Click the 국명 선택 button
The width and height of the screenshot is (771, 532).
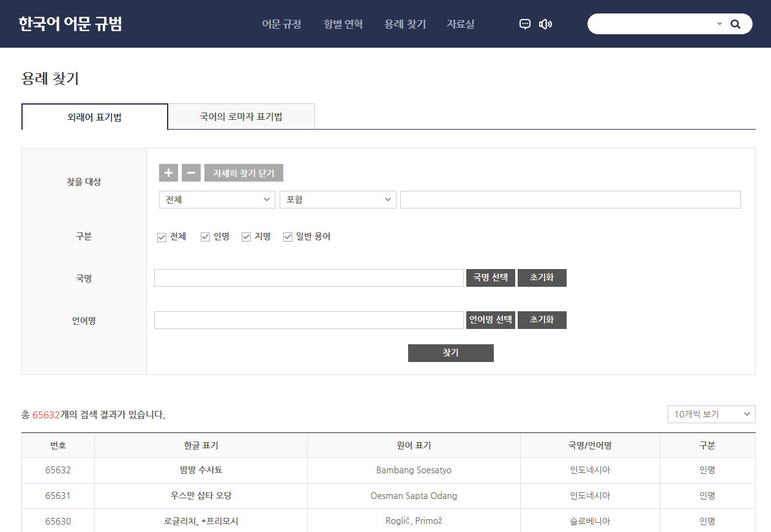490,278
